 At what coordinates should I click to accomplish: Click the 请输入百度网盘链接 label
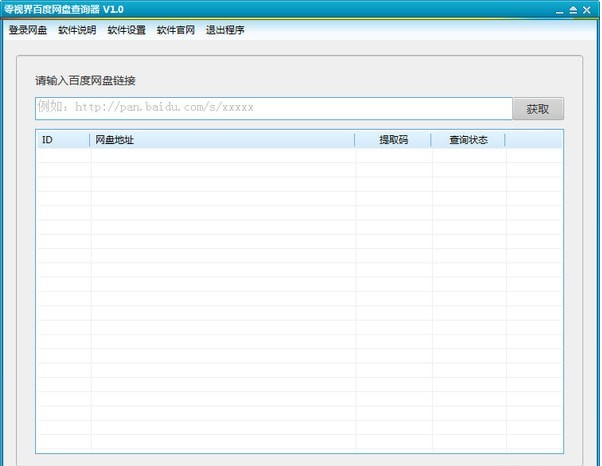point(85,81)
